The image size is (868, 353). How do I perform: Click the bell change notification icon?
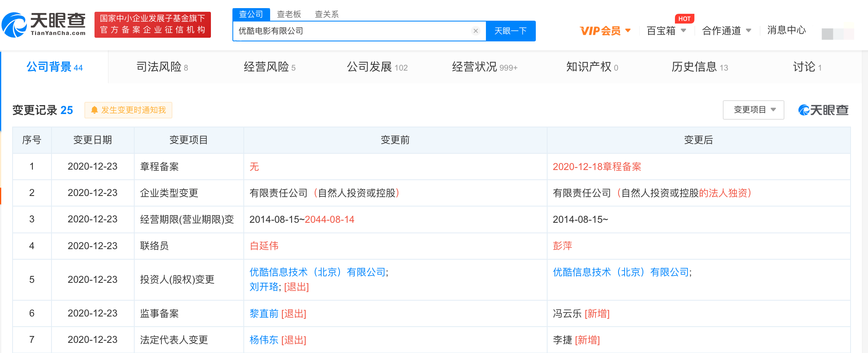94,110
